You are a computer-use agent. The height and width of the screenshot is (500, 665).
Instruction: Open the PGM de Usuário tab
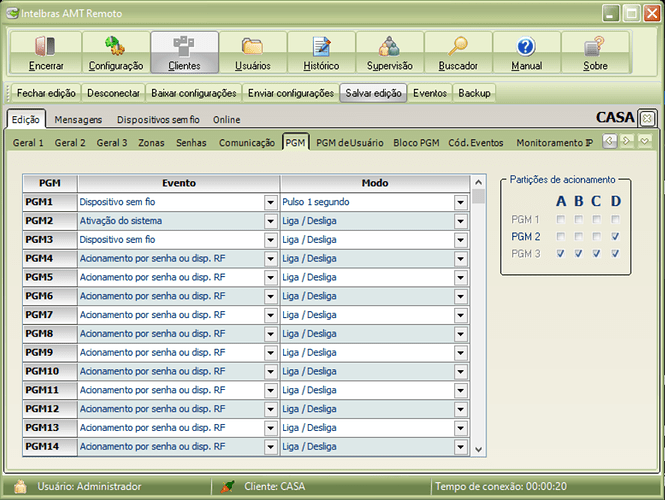349,143
